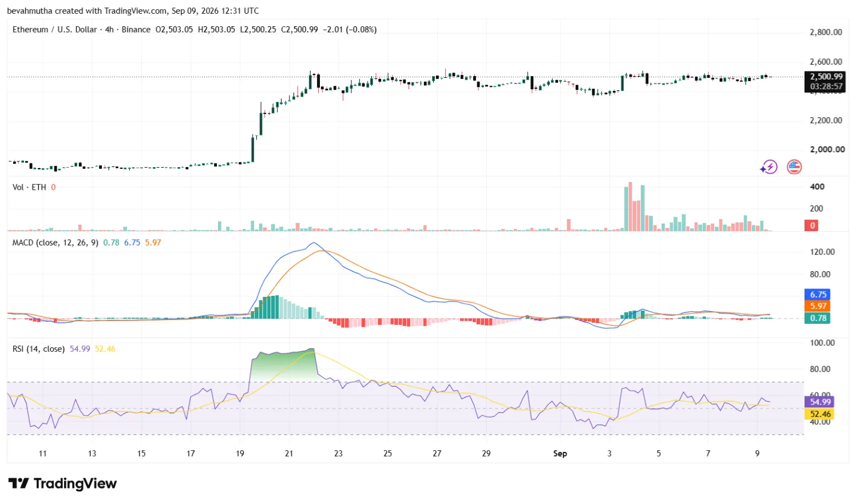The image size is (856, 504).
Task: Click the Sep marker on time axis
Action: click(560, 454)
